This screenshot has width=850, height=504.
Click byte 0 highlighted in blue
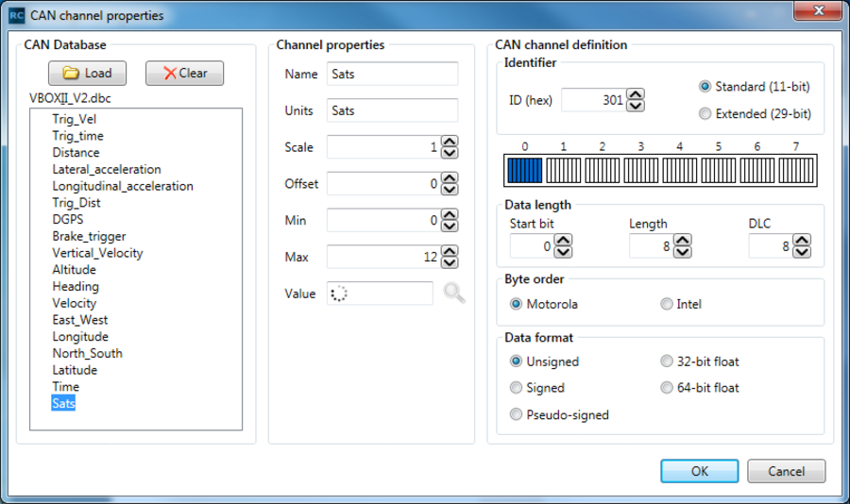click(x=525, y=170)
